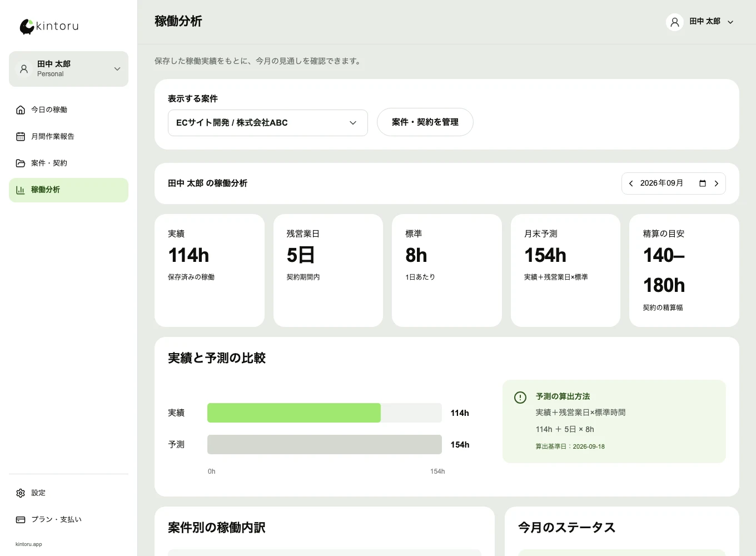Screen dimensions: 756x556
Task: Click the bar chart icon beside 稼働分析
Action: [21, 190]
